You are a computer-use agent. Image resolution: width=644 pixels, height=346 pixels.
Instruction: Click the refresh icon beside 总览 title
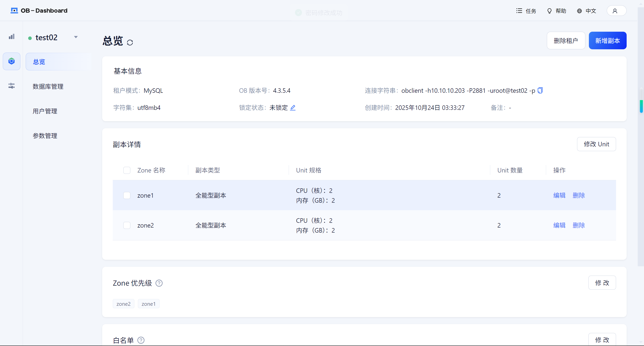(130, 42)
